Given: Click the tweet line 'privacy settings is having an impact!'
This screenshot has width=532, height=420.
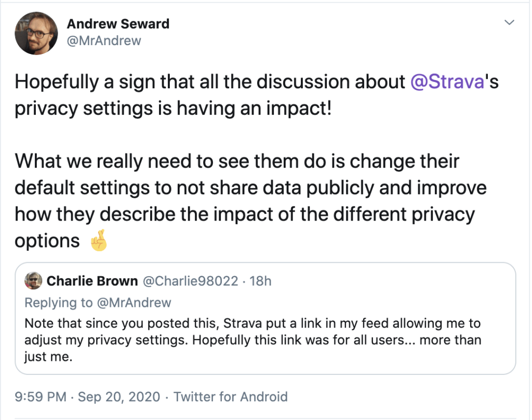Looking at the screenshot, I should (172, 109).
